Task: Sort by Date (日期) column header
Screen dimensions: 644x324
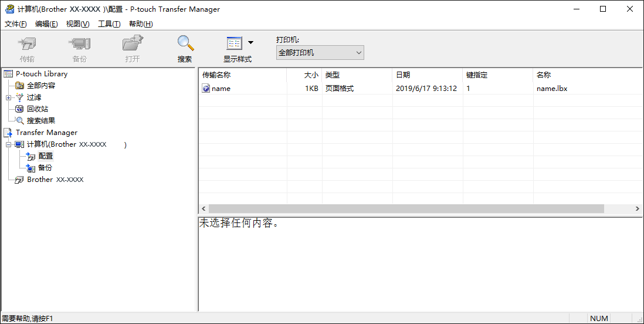Action: (428, 75)
